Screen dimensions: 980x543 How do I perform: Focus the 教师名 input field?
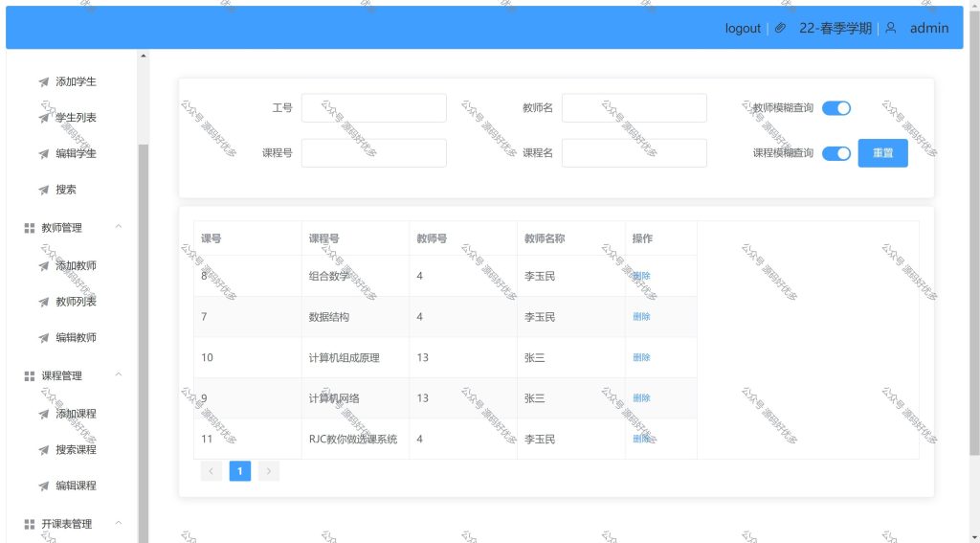pyautogui.click(x=635, y=108)
